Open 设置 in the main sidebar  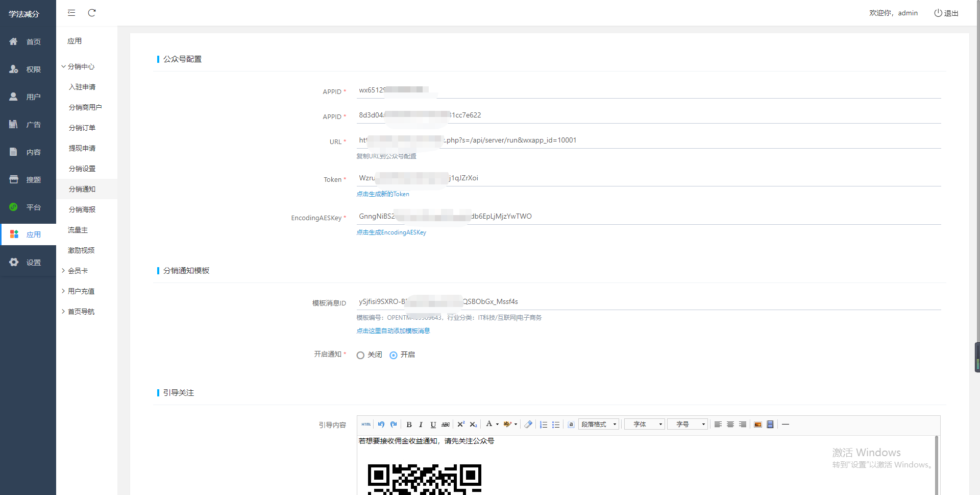[28, 263]
